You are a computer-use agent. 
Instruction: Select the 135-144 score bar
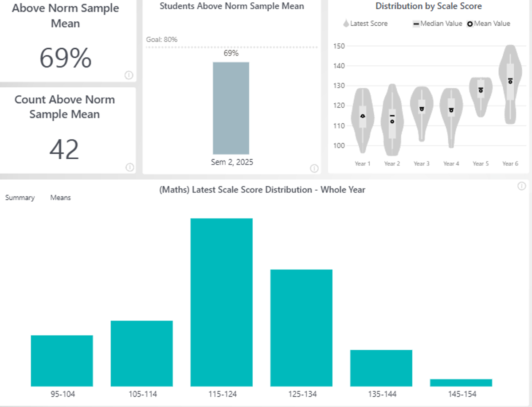[x=381, y=368]
